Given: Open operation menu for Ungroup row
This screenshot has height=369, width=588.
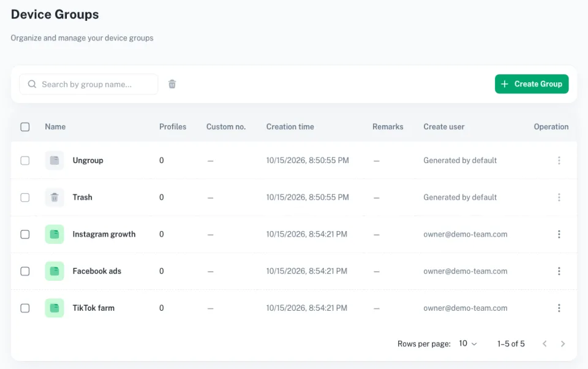Looking at the screenshot, I should pyautogui.click(x=559, y=160).
